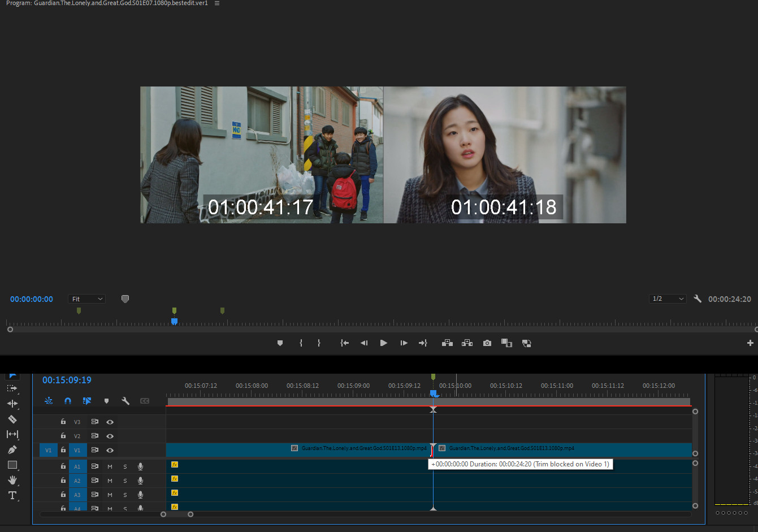Viewport: 758px width, 532px height.
Task: Select the Type tool
Action: point(12,495)
